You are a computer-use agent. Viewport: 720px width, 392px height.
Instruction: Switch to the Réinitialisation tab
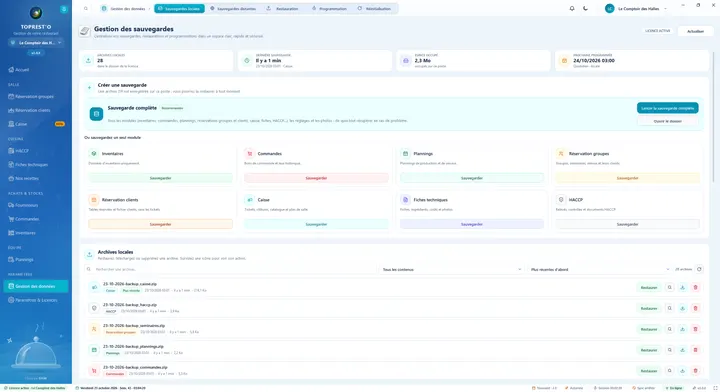(x=375, y=8)
